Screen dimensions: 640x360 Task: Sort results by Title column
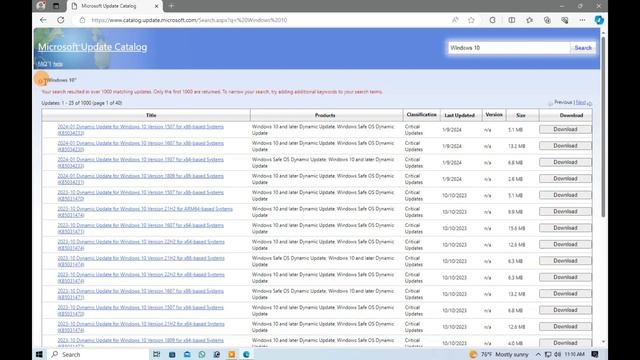(151, 115)
